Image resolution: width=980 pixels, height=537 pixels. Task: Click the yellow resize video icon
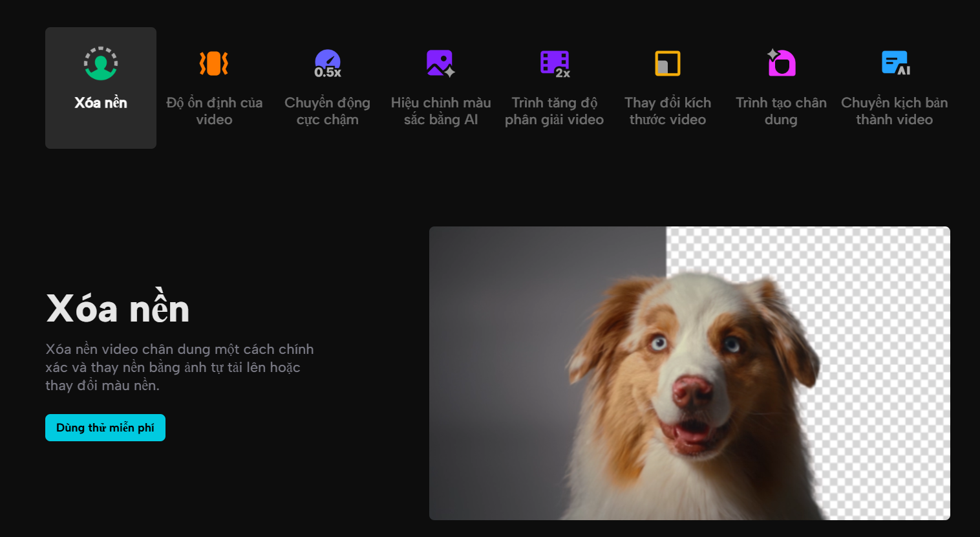[x=668, y=63]
